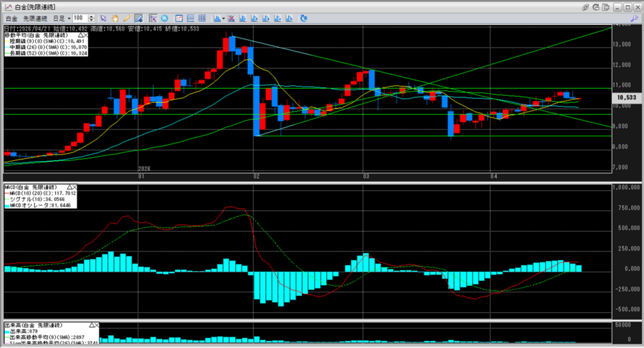Select the arrow pointer tool

point(104,18)
